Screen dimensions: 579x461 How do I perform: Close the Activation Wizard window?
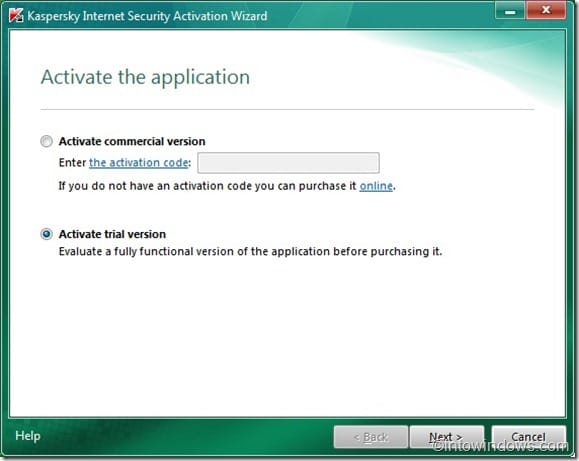pos(546,11)
